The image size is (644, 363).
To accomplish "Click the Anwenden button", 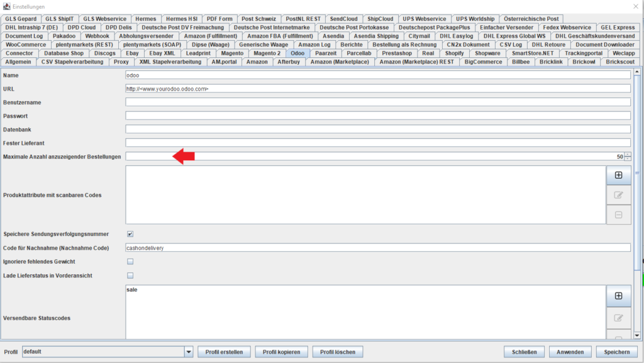I will 570,352.
